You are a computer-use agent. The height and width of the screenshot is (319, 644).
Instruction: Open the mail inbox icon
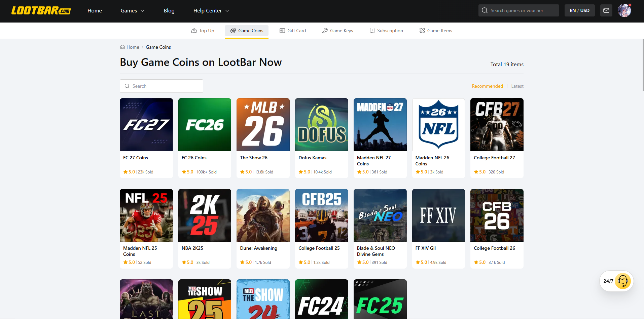(x=606, y=10)
